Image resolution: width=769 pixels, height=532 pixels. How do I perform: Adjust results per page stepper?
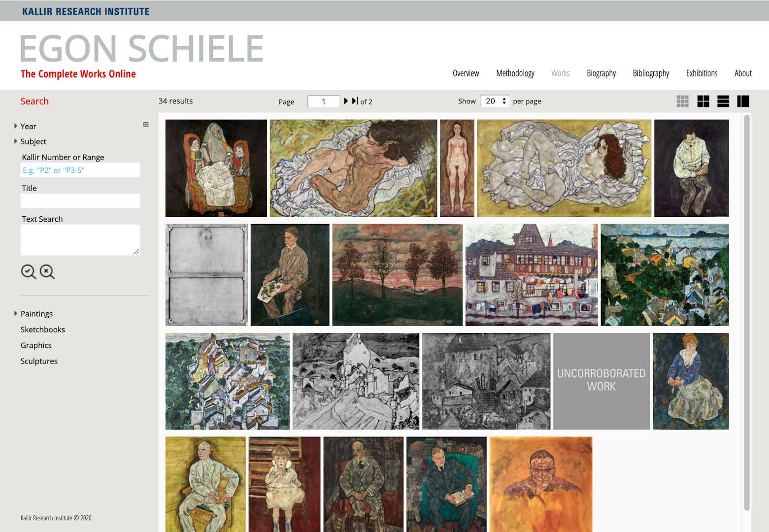point(504,101)
